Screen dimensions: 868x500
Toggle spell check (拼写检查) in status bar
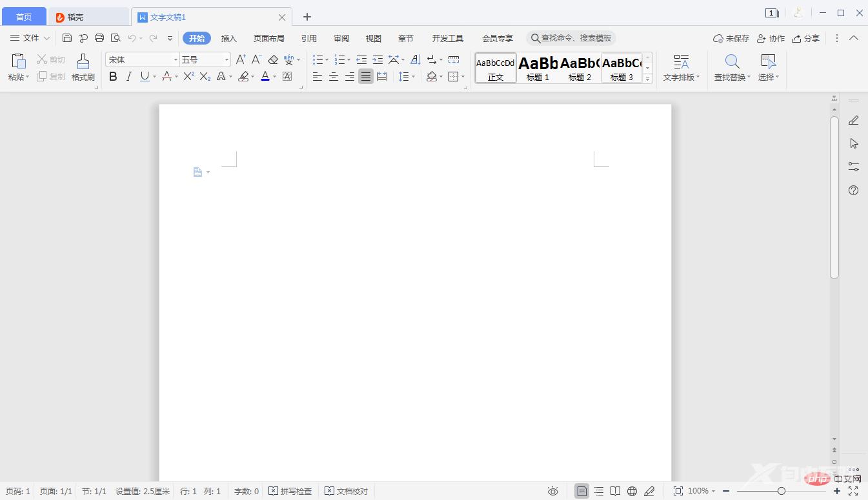[x=290, y=492]
